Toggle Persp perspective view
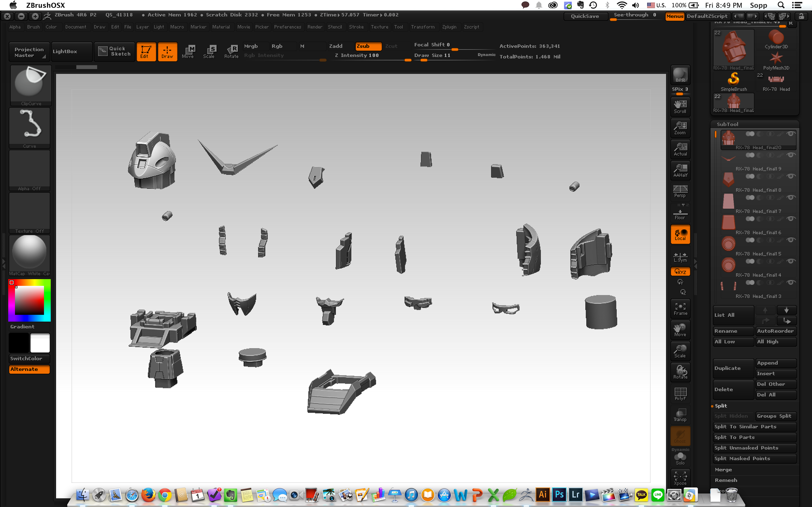The image size is (812, 507). 680,192
